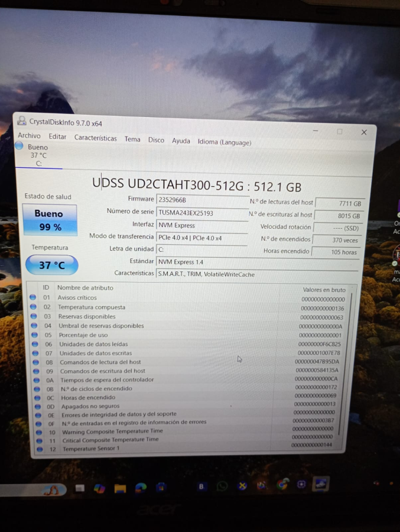Select the Apagados no seguros attribute name
Viewport: 400px width, 532px height.
coord(90,406)
